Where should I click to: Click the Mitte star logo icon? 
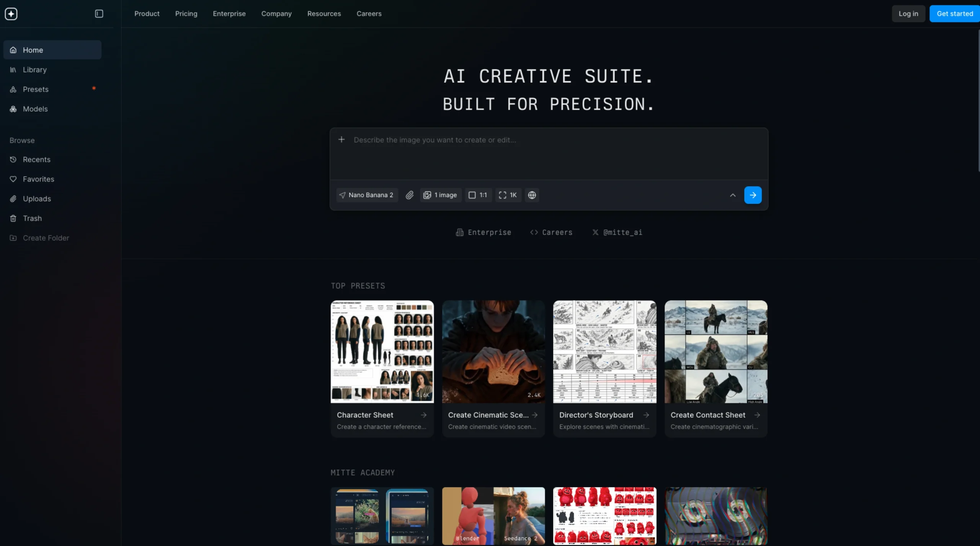[11, 14]
